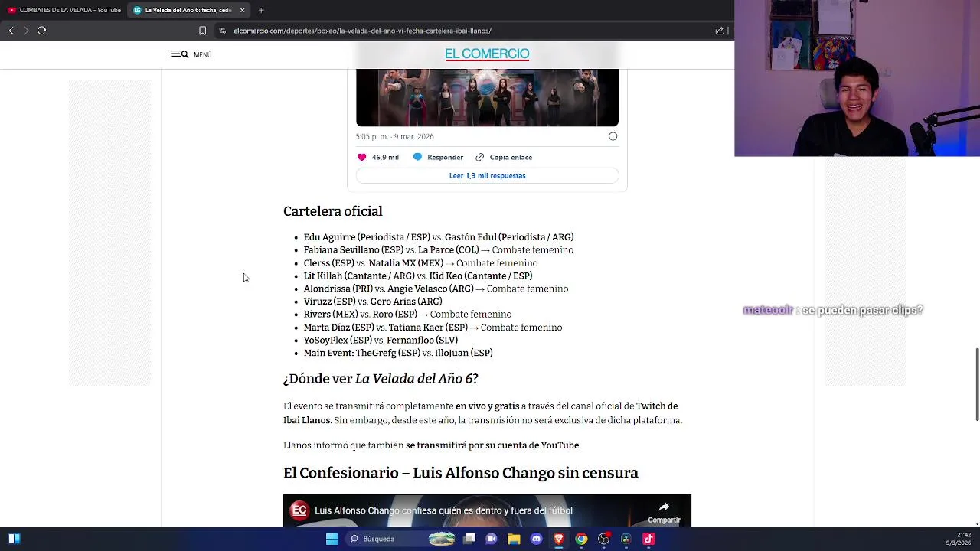Click 'Lit Killah (Cantante / ARG)' row
The width and height of the screenshot is (980, 551).
pyautogui.click(x=418, y=275)
